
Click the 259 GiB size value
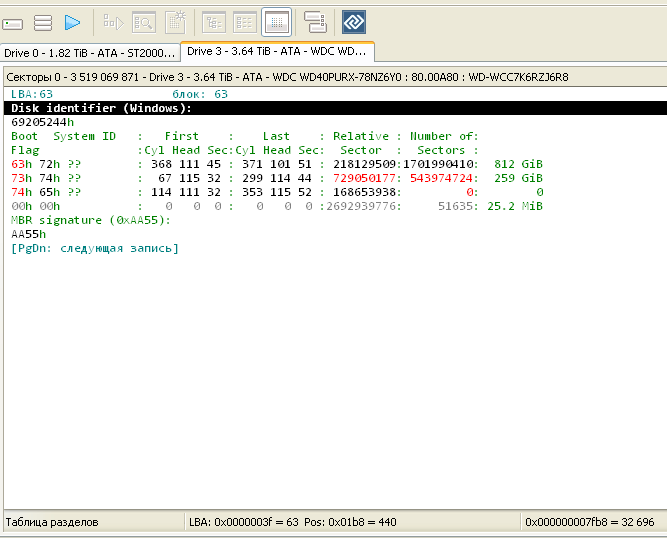[518, 178]
